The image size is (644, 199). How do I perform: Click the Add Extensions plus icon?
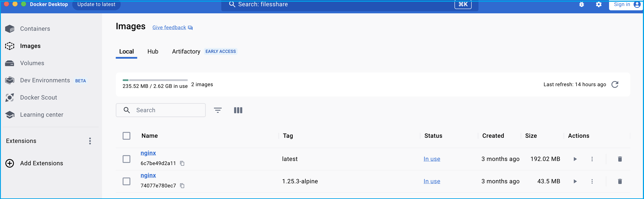(x=9, y=163)
